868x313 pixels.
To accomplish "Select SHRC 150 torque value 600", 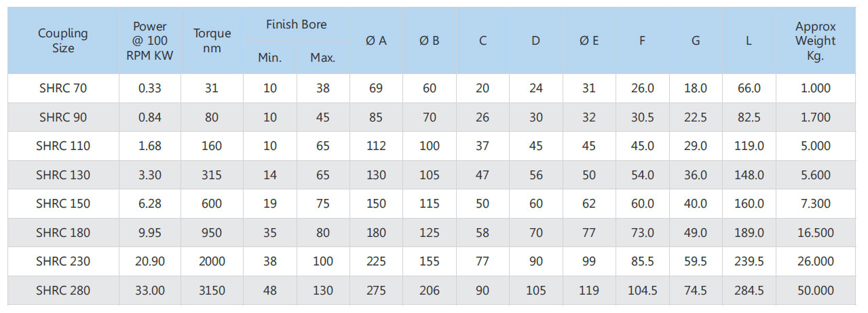I will 212,204.
